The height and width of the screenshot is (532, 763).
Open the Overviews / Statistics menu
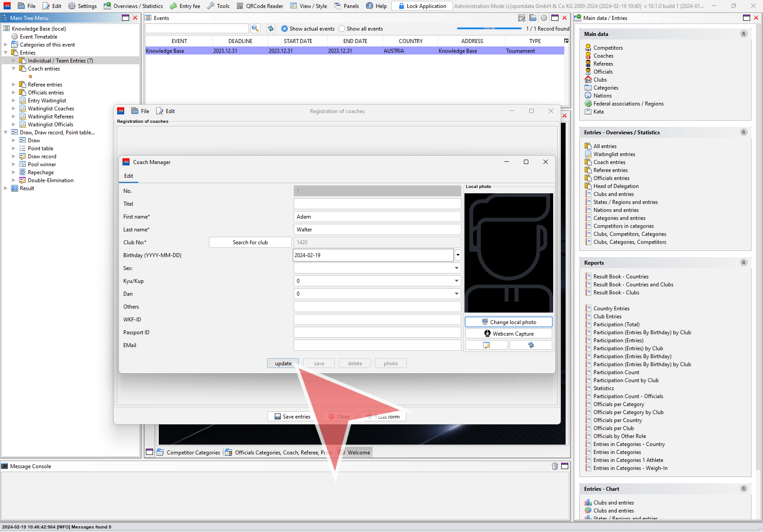pyautogui.click(x=133, y=6)
